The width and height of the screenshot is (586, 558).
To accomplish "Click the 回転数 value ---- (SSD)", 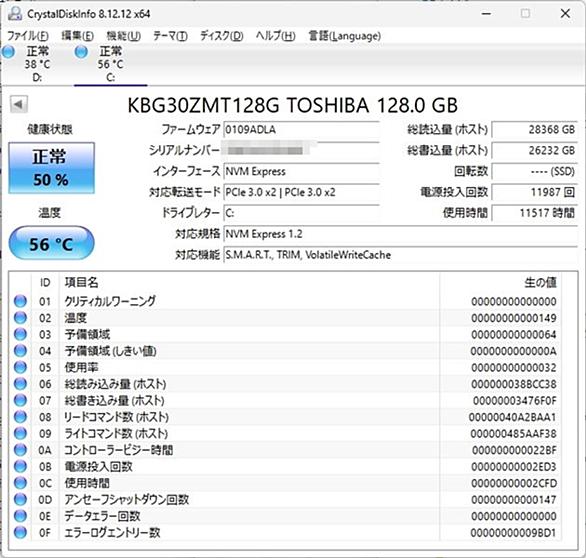I will pyautogui.click(x=535, y=171).
